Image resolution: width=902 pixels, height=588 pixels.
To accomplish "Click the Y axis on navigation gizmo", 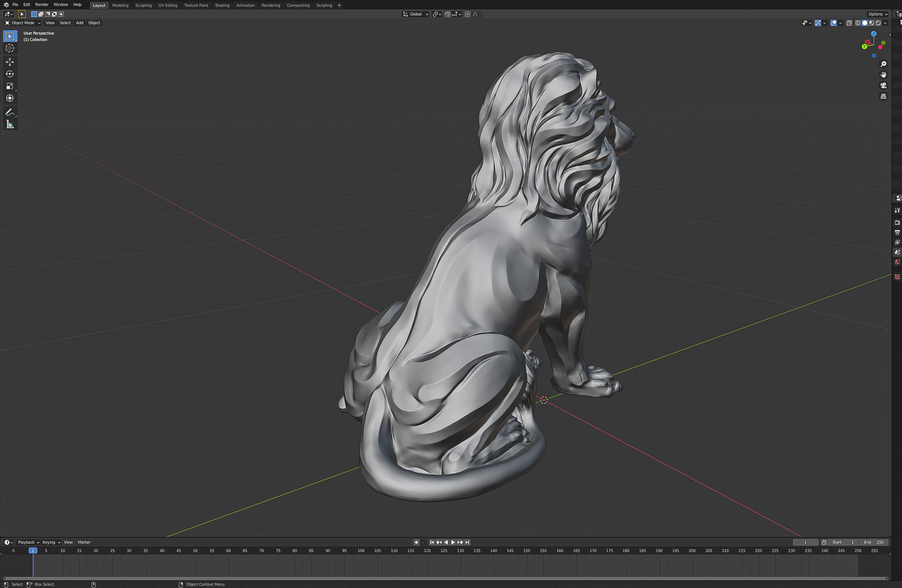I will pos(864,46).
